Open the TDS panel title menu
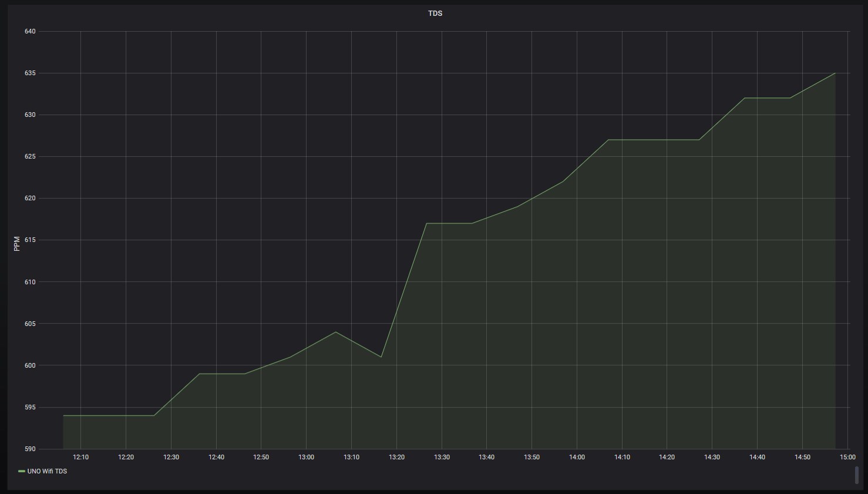This screenshot has height=494, width=868. click(435, 13)
